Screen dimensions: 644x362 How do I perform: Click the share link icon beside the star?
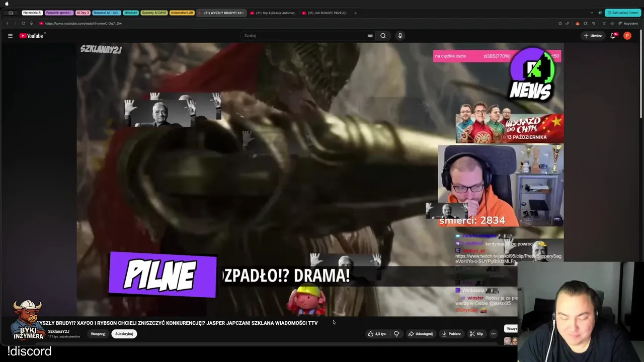568,23
